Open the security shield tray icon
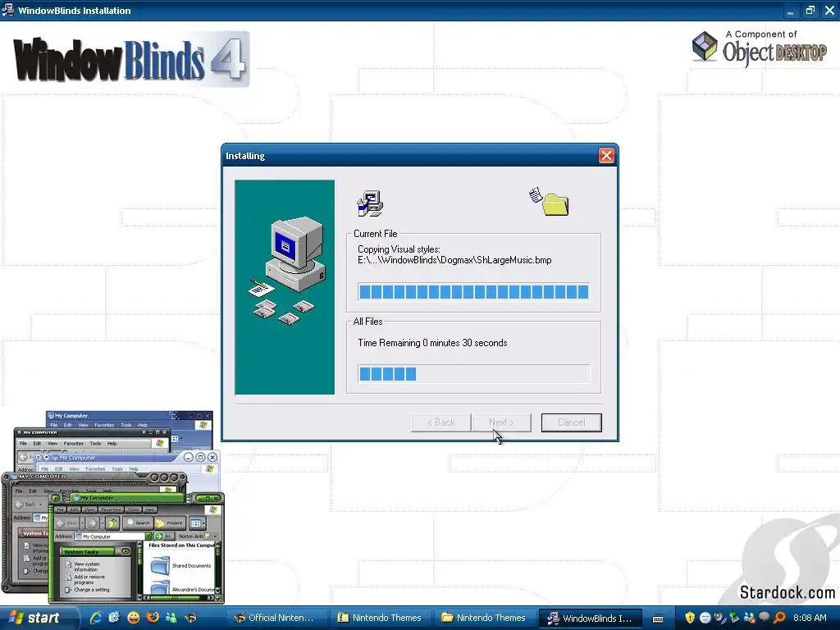840x630 pixels. (x=690, y=618)
